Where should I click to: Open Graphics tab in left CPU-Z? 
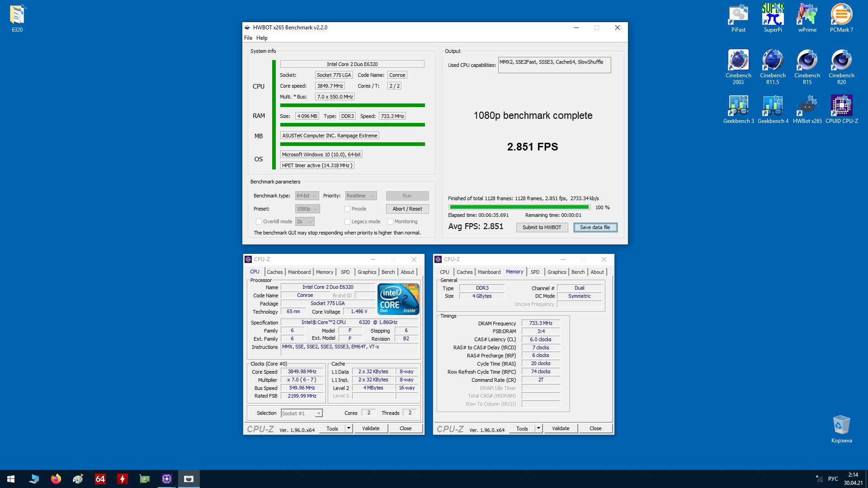(367, 272)
